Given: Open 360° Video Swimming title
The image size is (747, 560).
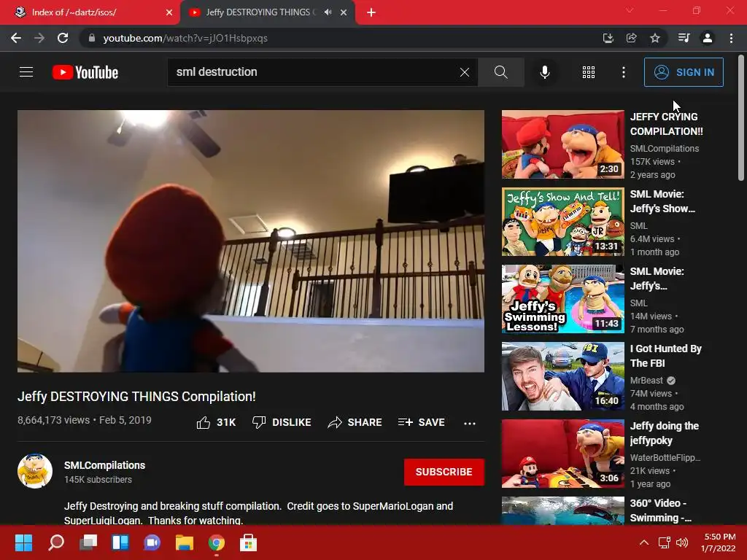Looking at the screenshot, I should tap(660, 510).
